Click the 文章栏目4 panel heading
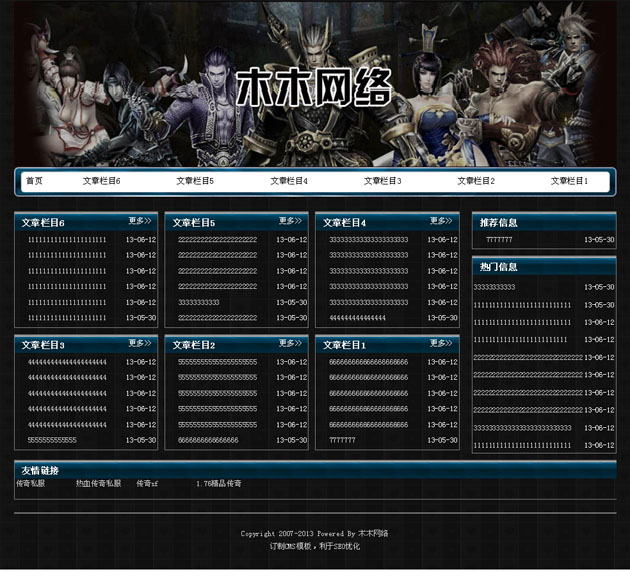This screenshot has width=630, height=579. pos(344,223)
